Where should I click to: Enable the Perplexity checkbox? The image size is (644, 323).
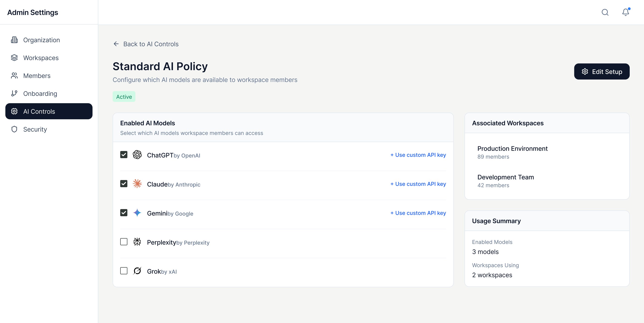[124, 242]
